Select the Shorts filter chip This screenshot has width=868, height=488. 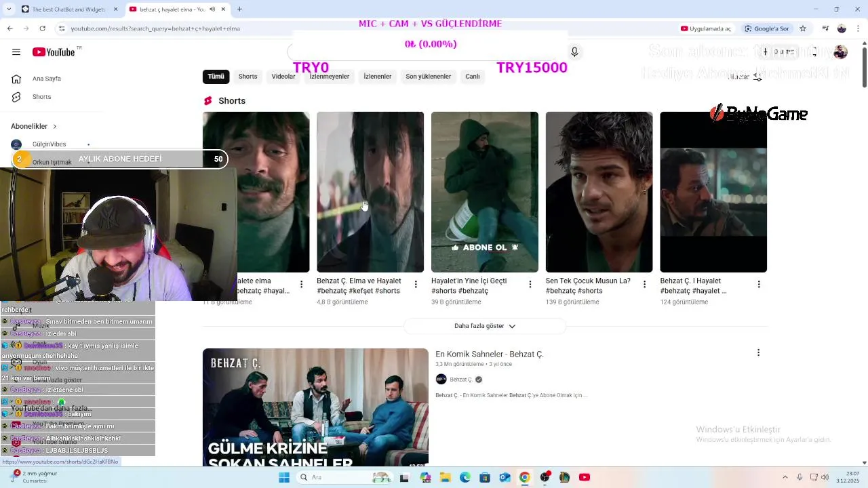tap(248, 77)
